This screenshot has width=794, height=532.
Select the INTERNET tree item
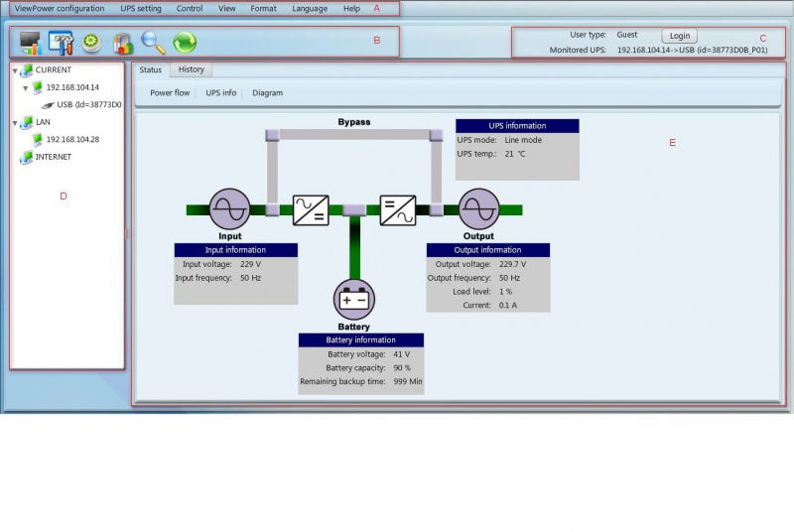point(52,157)
